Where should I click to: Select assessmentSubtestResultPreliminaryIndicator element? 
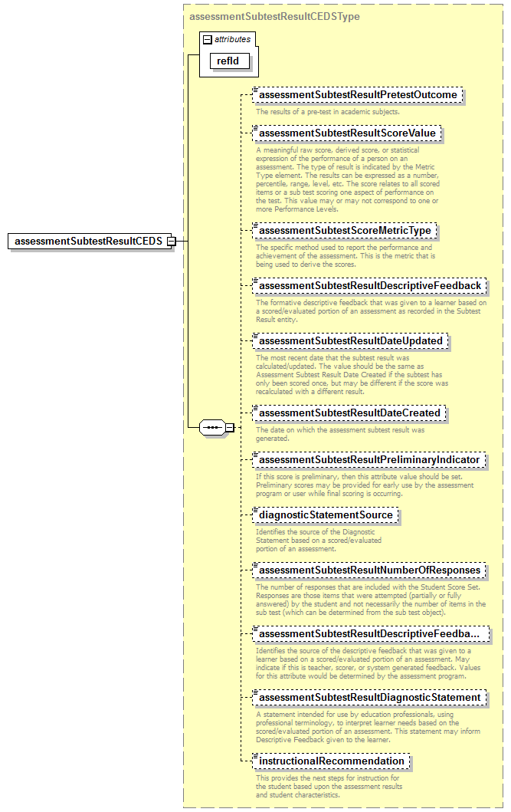click(x=369, y=460)
